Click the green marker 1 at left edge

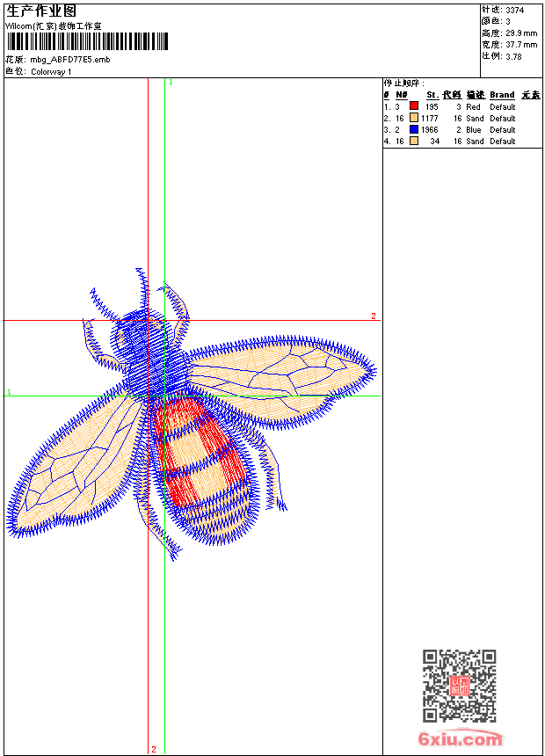(x=9, y=392)
